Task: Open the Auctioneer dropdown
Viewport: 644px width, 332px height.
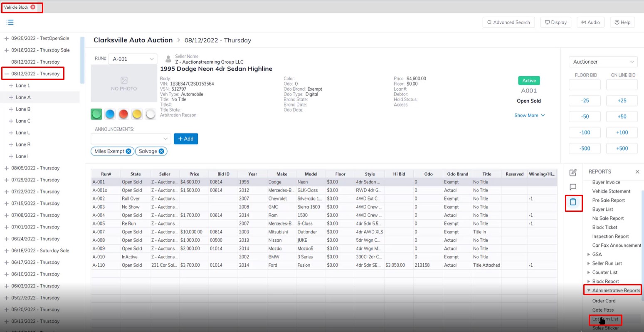Action: click(x=602, y=62)
